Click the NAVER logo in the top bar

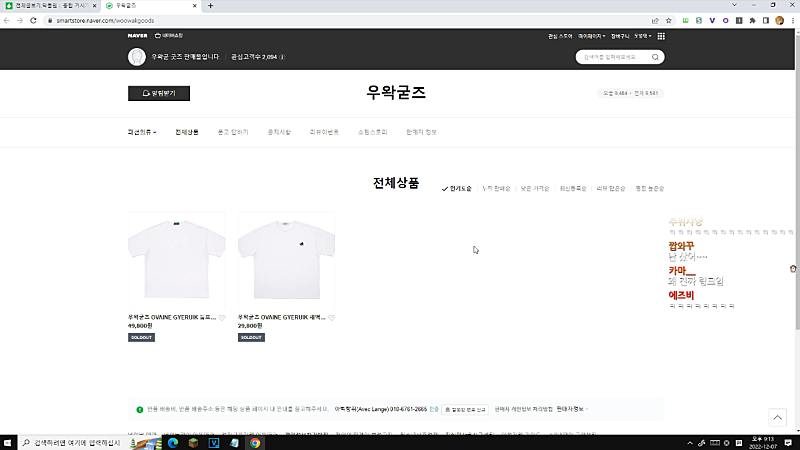click(137, 36)
